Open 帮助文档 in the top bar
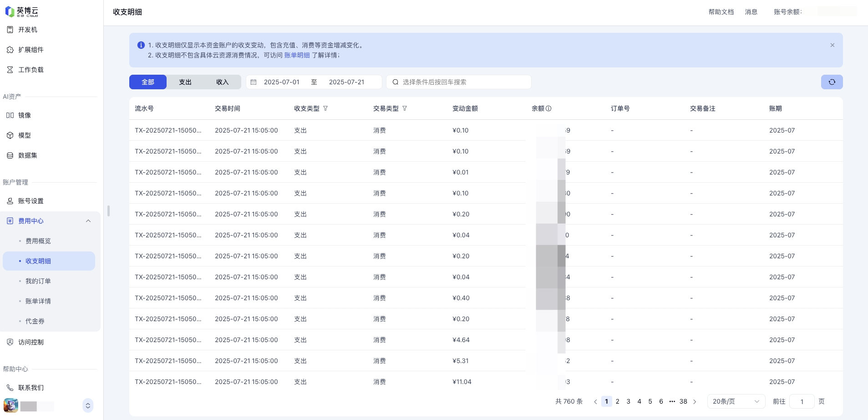 tap(721, 12)
